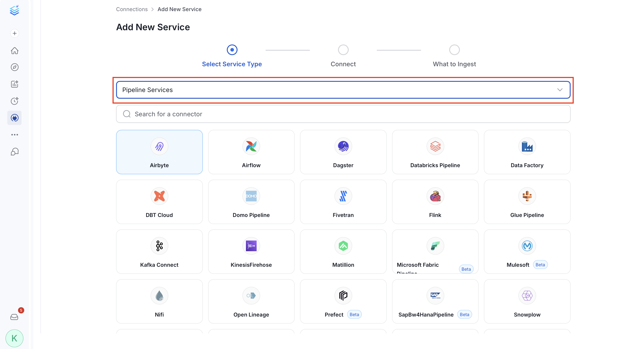The width and height of the screenshot is (644, 349).
Task: Click the Select Service Type step circle
Action: [232, 50]
